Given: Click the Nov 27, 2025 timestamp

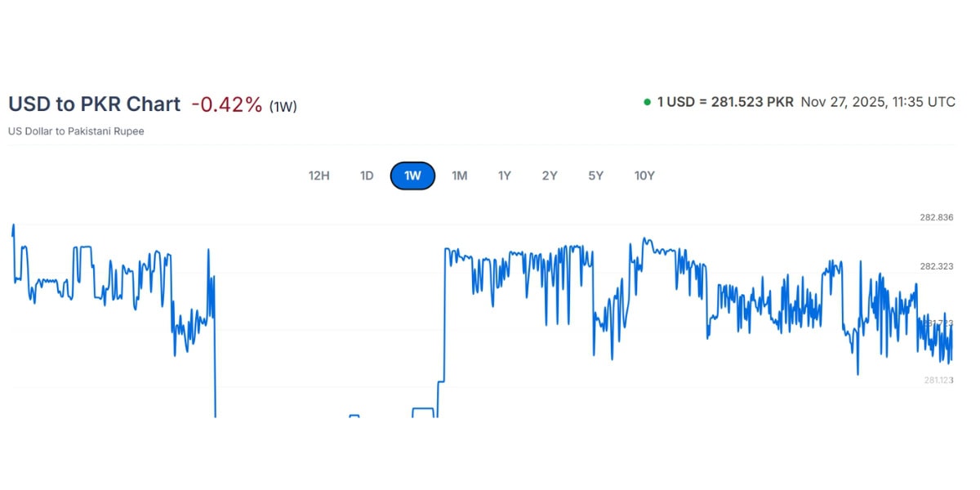Looking at the screenshot, I should point(878,101).
